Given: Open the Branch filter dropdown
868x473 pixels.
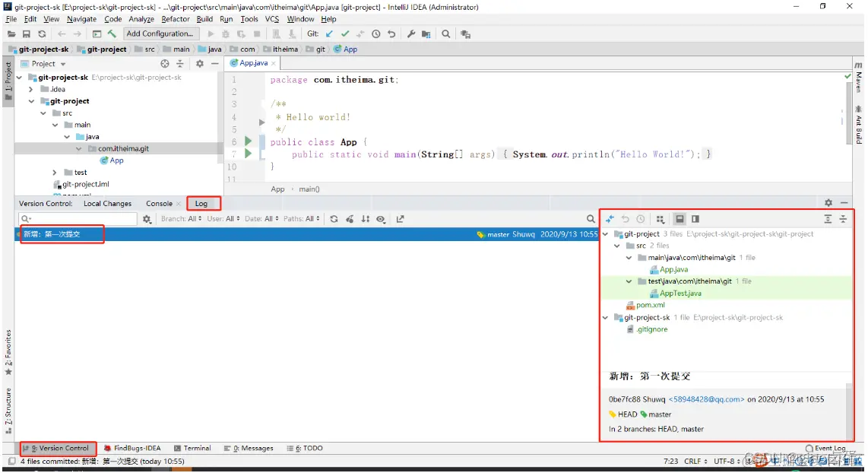Looking at the screenshot, I should click(x=181, y=219).
